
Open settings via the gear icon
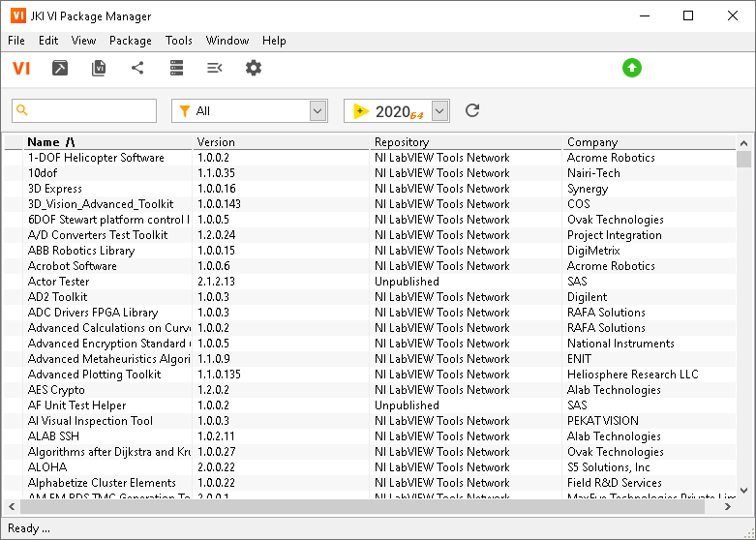[x=253, y=68]
